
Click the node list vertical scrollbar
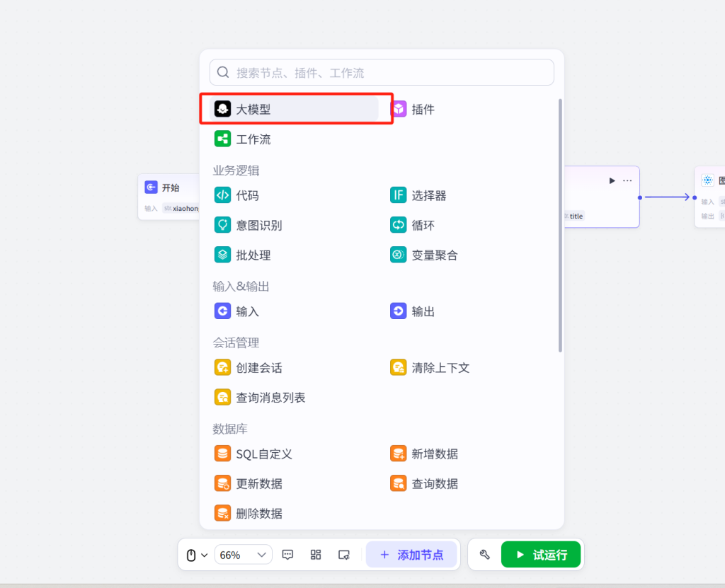tap(561, 226)
